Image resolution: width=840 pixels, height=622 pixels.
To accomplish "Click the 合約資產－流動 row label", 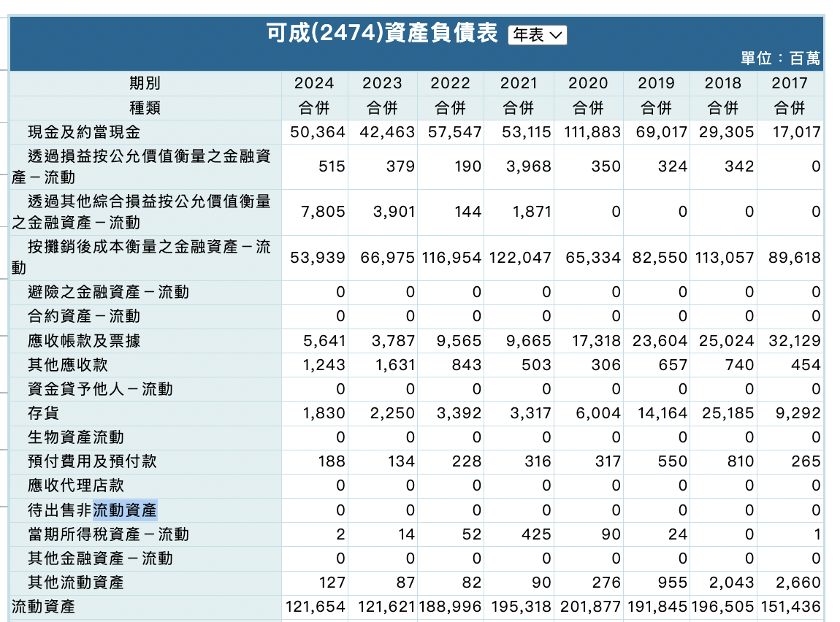I will (x=84, y=316).
